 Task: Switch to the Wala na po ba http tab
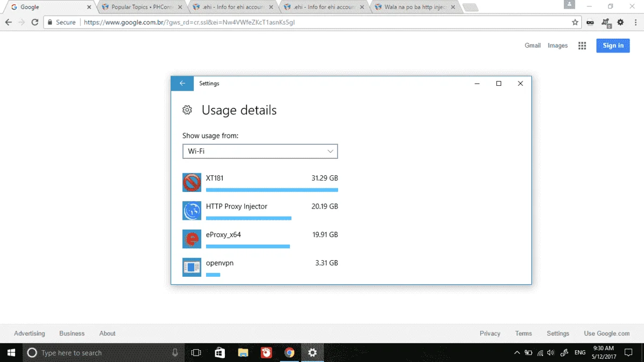tap(416, 7)
